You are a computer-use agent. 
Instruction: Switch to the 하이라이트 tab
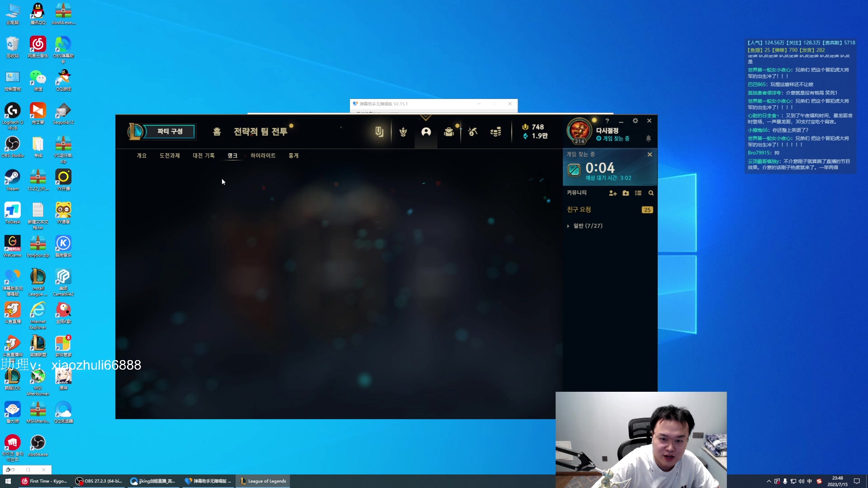[x=263, y=155]
